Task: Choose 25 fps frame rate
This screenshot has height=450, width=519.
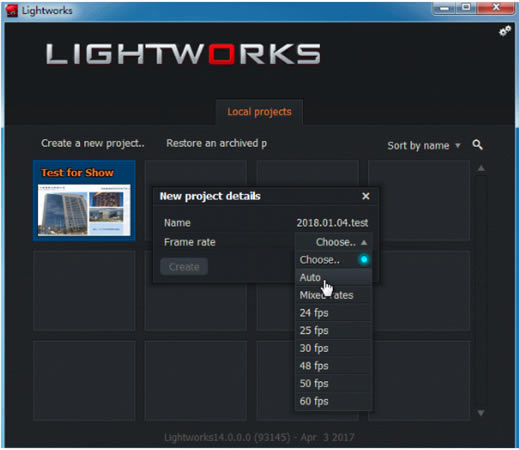Action: pos(334,330)
